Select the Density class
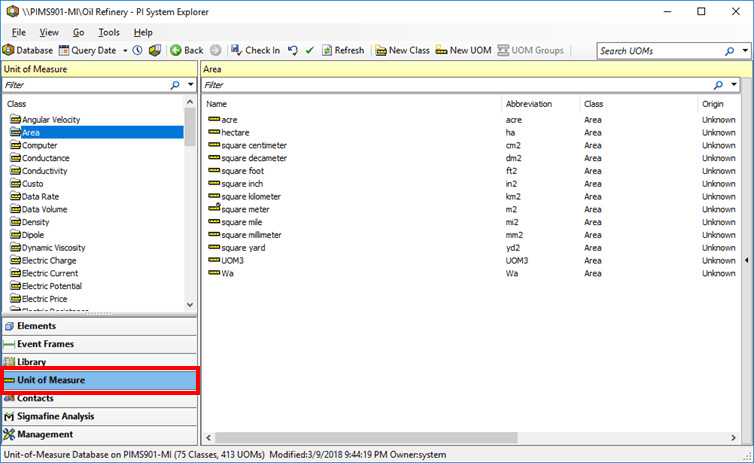This screenshot has height=463, width=754. point(36,222)
